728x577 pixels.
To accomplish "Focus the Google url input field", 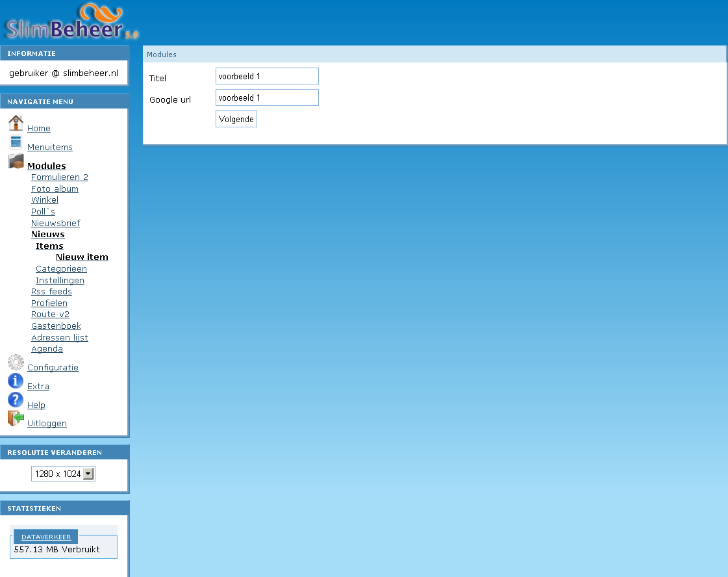I will 267,97.
